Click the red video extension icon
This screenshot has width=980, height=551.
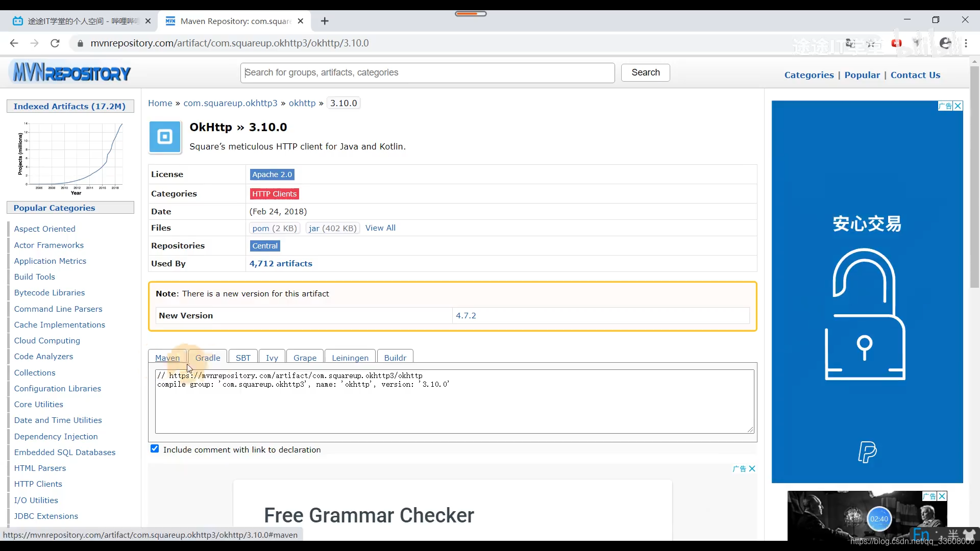(897, 43)
